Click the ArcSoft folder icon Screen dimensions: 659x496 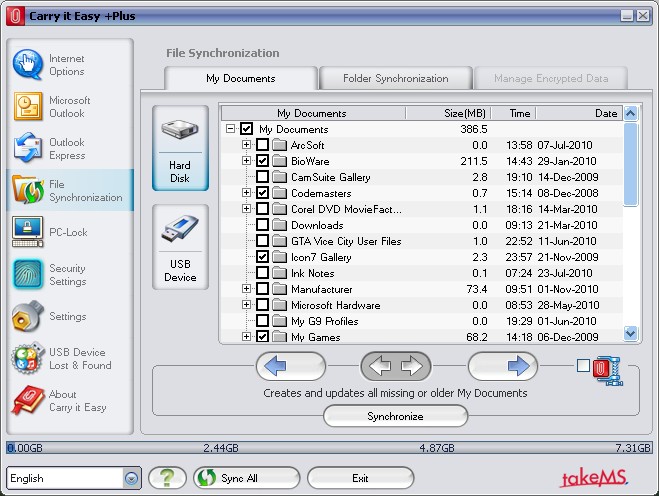tap(279, 145)
